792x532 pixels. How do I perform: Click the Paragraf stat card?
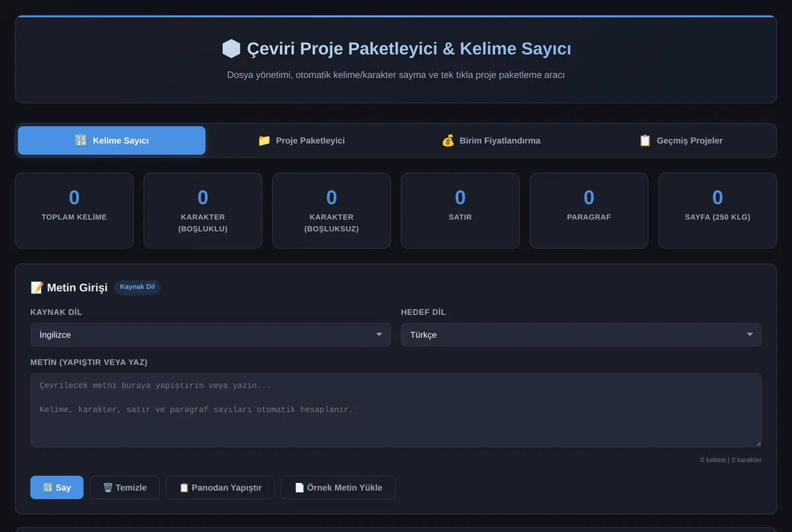(x=589, y=211)
